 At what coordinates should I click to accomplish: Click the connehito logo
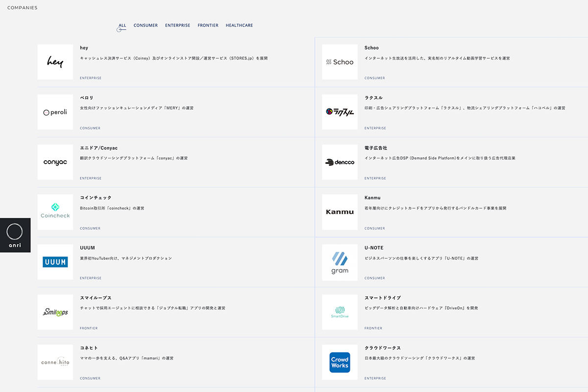55,362
